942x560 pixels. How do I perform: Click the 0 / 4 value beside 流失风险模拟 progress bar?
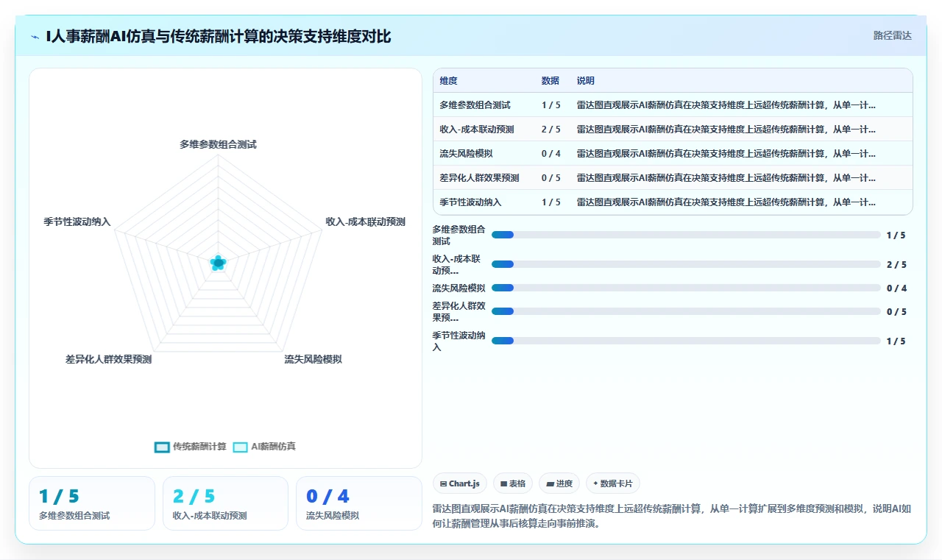click(x=896, y=288)
